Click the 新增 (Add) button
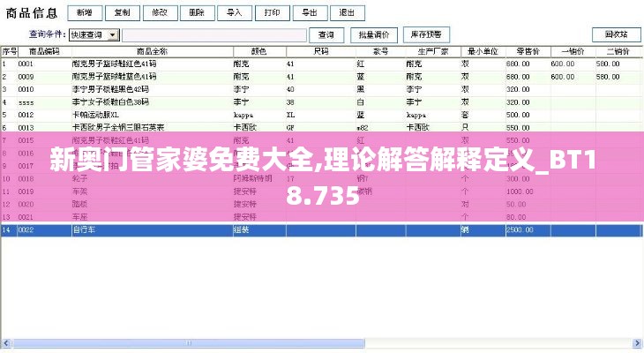The width and height of the screenshot is (644, 353). 84,13
